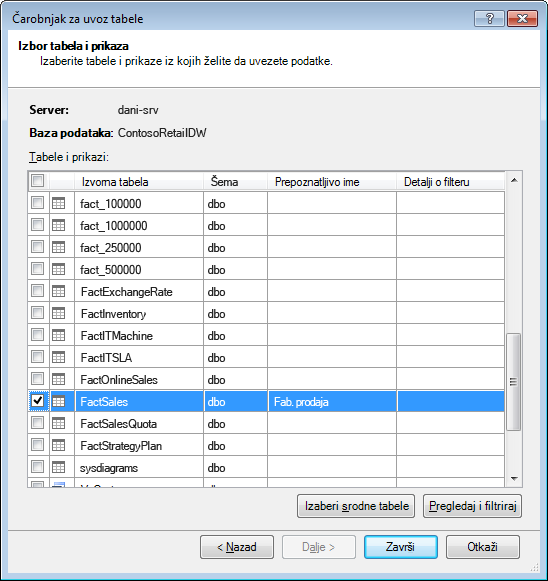Click the table icon for fact_100000

59,203
